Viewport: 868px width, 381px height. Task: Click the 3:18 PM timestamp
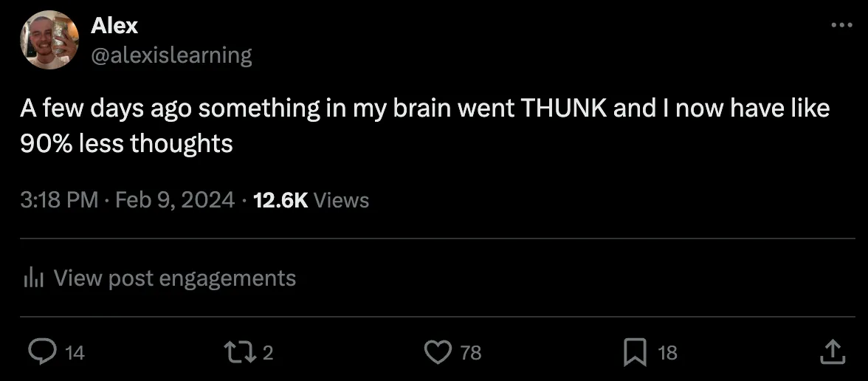(x=59, y=199)
